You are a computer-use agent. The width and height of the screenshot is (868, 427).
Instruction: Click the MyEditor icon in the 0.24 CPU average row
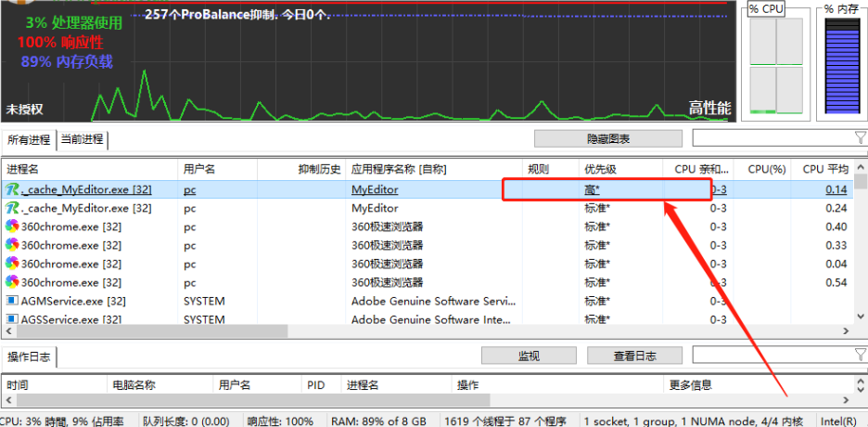[x=12, y=208]
